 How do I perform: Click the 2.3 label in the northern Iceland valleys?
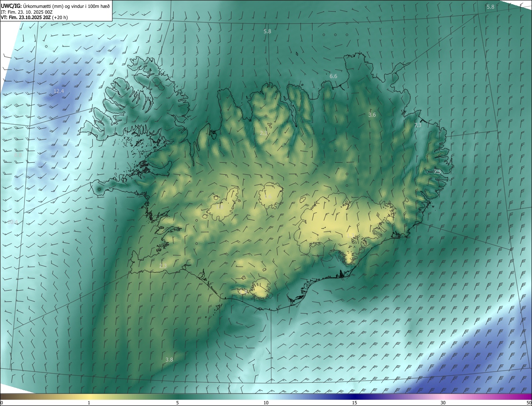[264, 133]
